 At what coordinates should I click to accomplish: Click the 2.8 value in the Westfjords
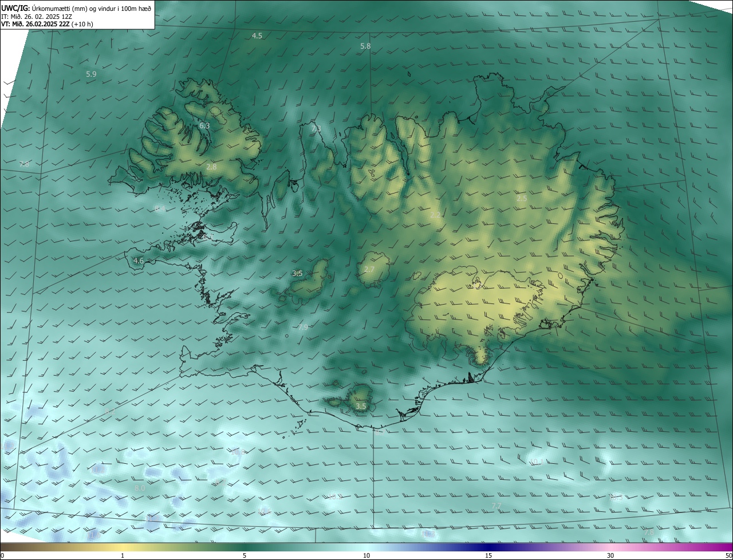click(x=211, y=167)
